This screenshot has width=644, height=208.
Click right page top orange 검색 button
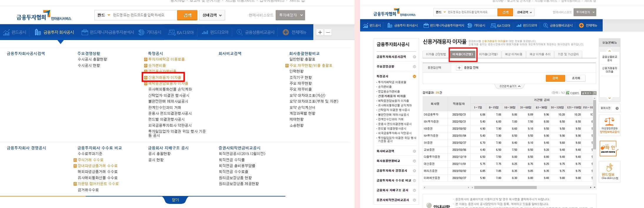click(x=505, y=12)
